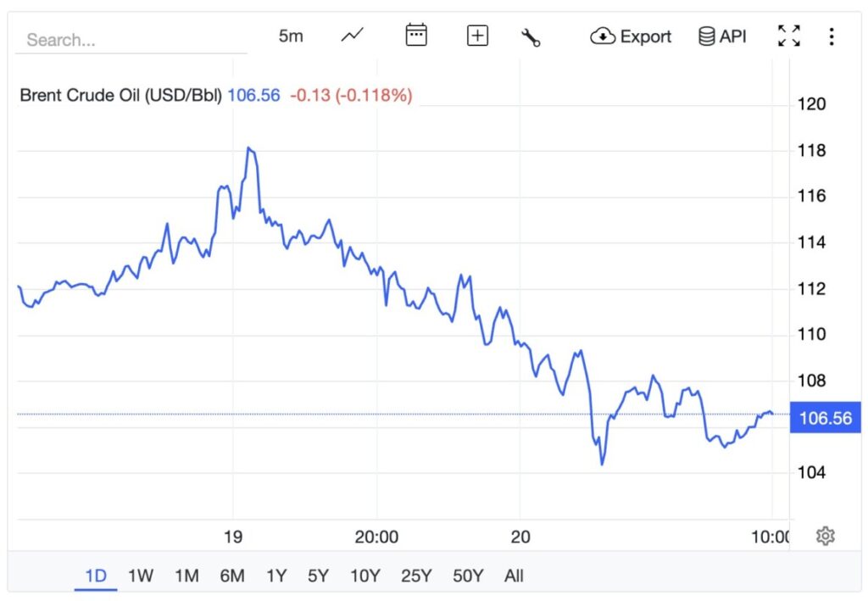
Task: Switch chart to 6M timeframe
Action: [x=231, y=576]
